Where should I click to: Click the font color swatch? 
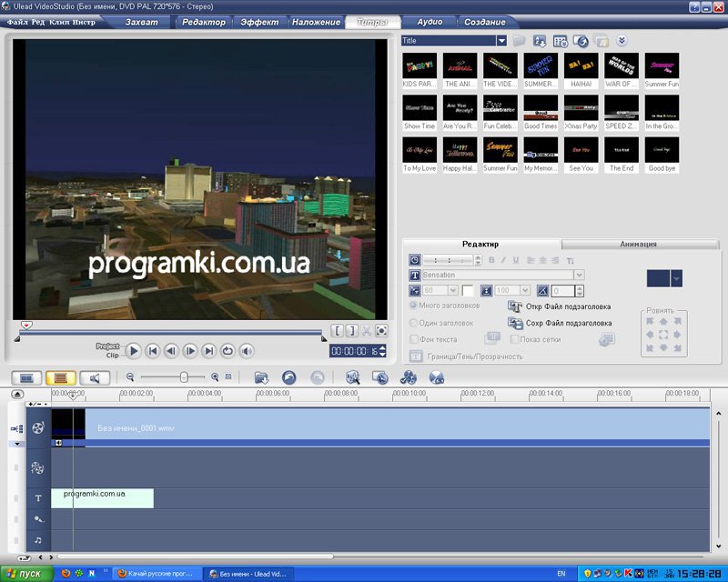click(468, 290)
